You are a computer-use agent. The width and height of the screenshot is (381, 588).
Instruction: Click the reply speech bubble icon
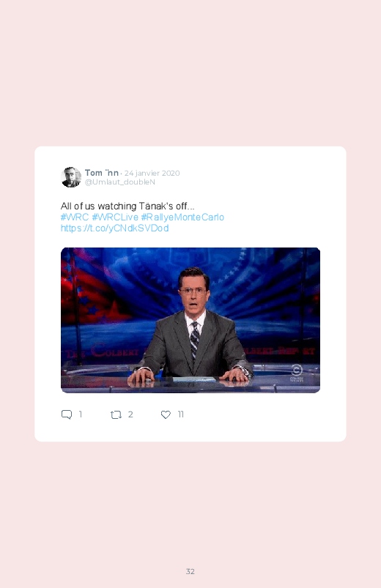point(67,414)
